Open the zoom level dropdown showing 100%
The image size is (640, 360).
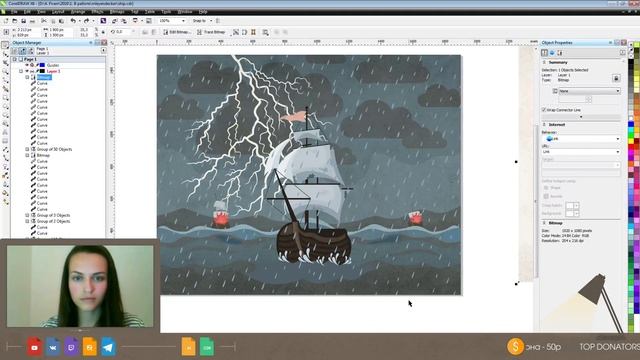[x=183, y=21]
